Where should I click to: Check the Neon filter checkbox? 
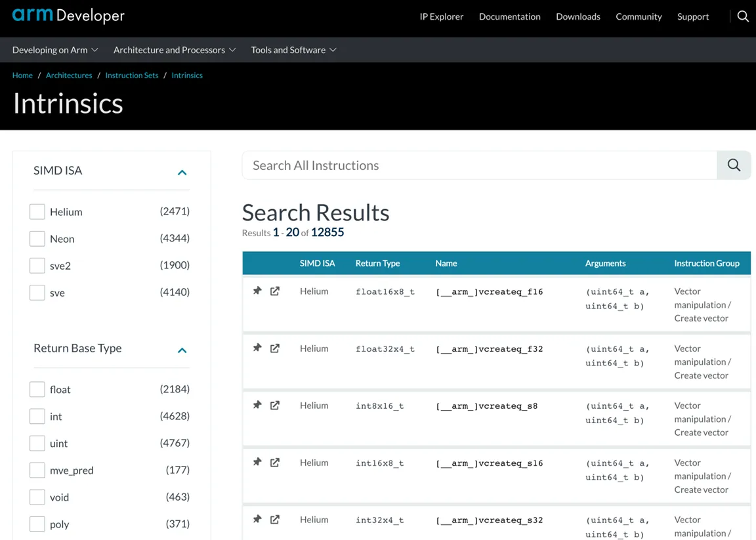point(37,239)
